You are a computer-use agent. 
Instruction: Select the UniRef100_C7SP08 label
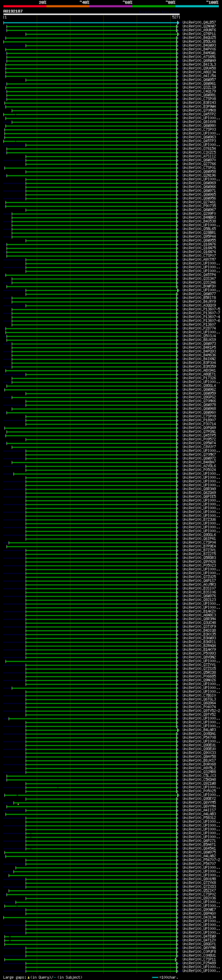point(199,99)
